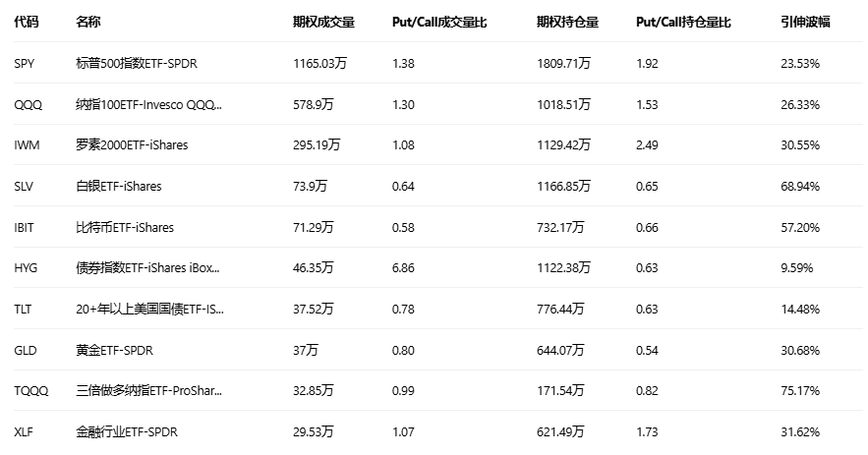Select the TLT ticker code
This screenshot has height=455, width=868.
point(24,309)
